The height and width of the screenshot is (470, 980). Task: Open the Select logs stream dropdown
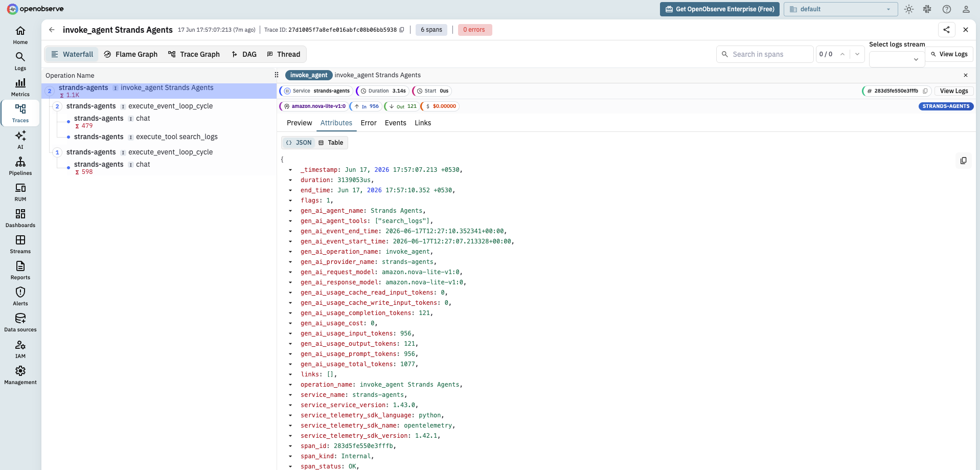point(897,59)
